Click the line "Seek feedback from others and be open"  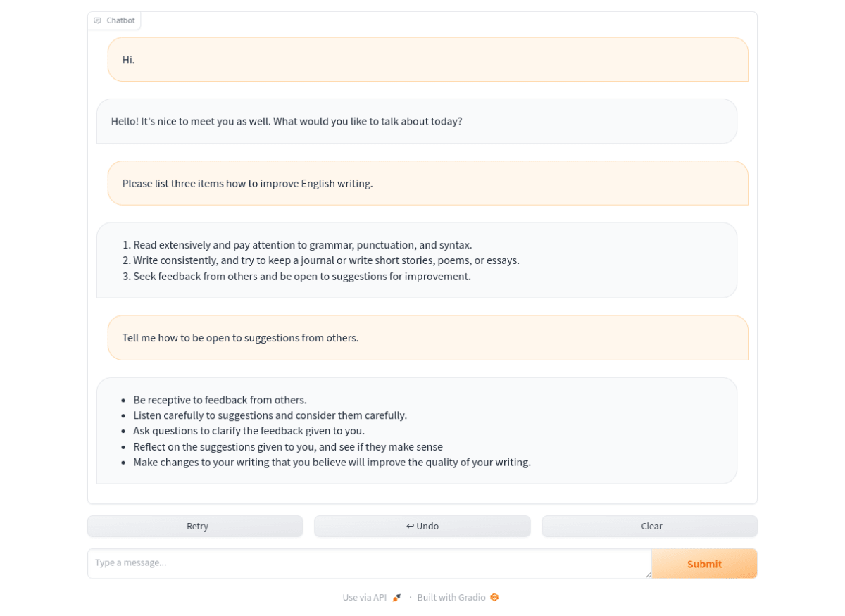pyautogui.click(x=302, y=276)
